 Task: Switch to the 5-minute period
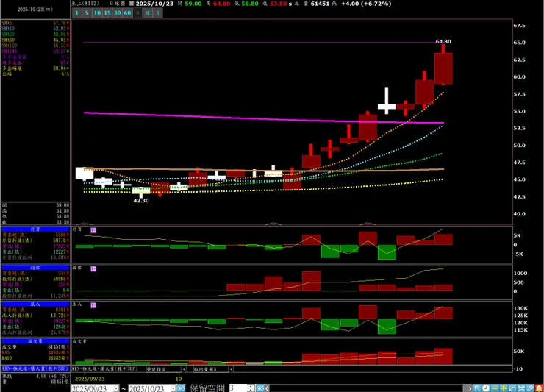point(87,13)
